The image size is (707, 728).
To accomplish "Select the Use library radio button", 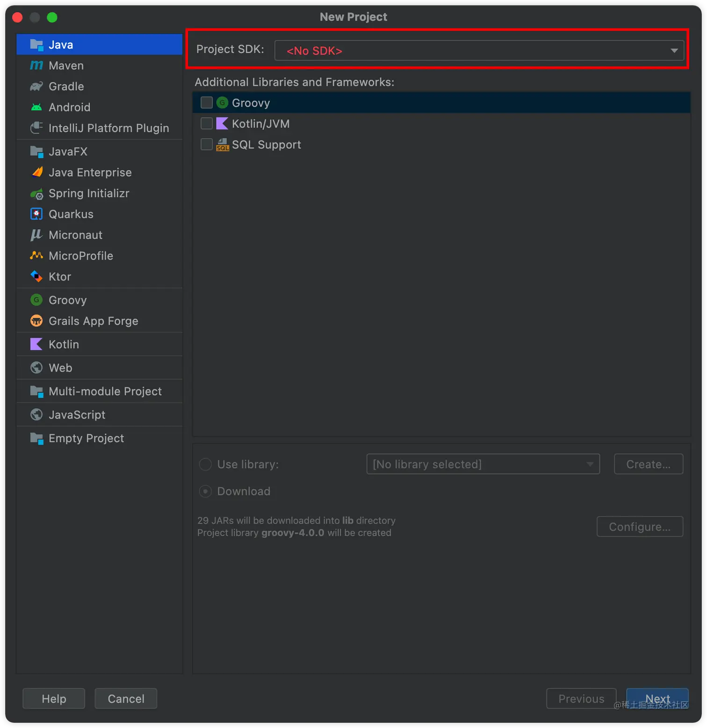I will point(205,465).
